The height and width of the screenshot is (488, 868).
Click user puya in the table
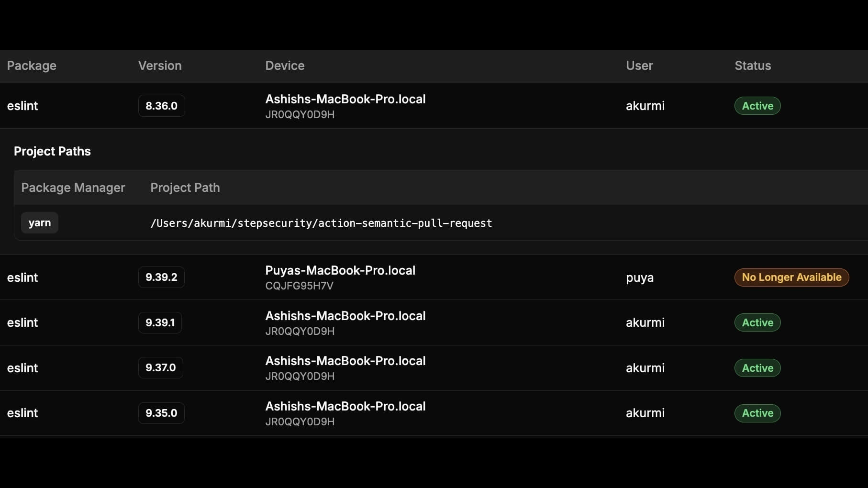point(640,277)
